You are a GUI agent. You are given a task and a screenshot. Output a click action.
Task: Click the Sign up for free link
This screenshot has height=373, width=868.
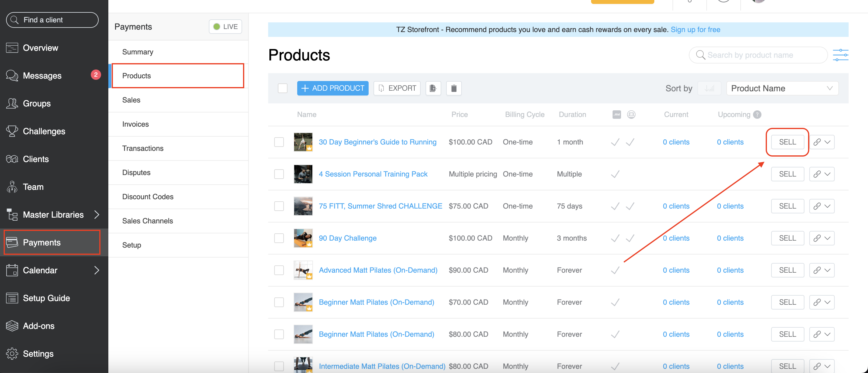click(x=695, y=30)
